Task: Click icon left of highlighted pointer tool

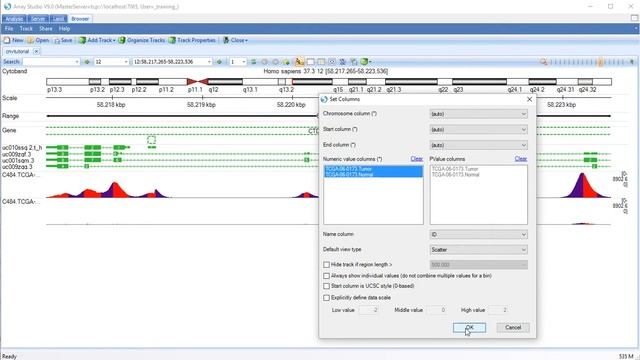Action: (x=287, y=62)
